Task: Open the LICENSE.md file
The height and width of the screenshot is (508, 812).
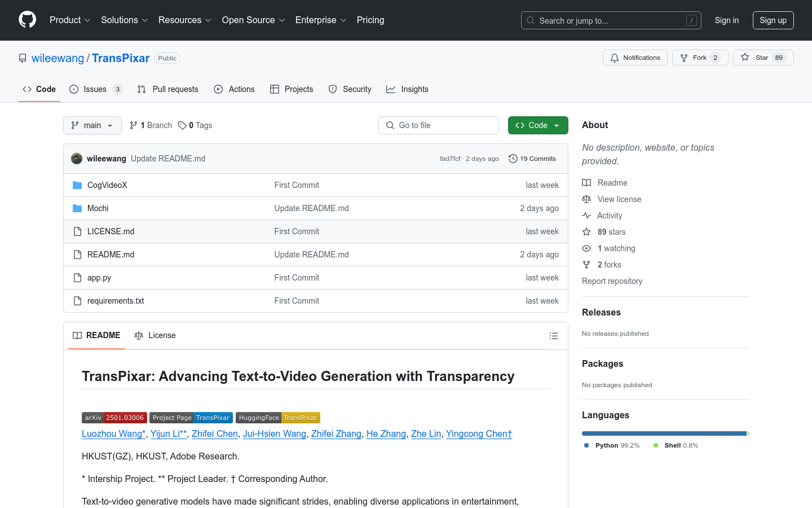Action: 111,231
